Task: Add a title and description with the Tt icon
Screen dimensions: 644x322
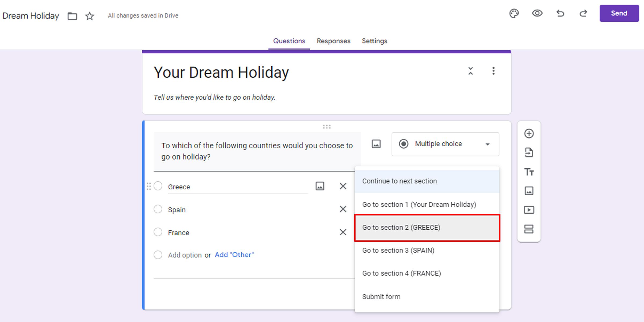Action: click(x=529, y=172)
